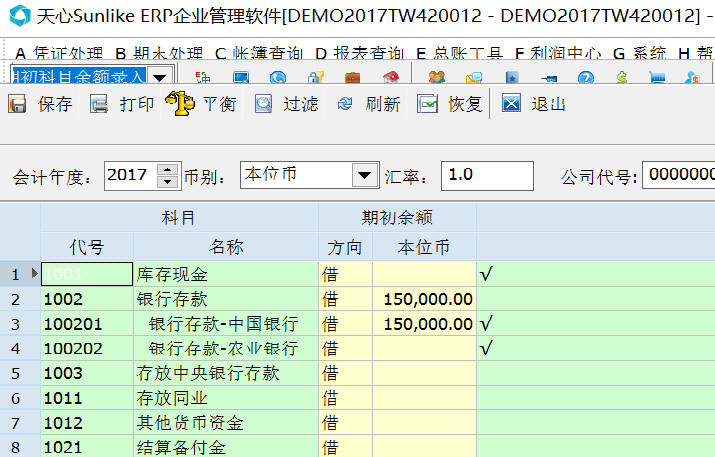
Task: Open the 过滤 (Filter) tool
Action: click(286, 104)
